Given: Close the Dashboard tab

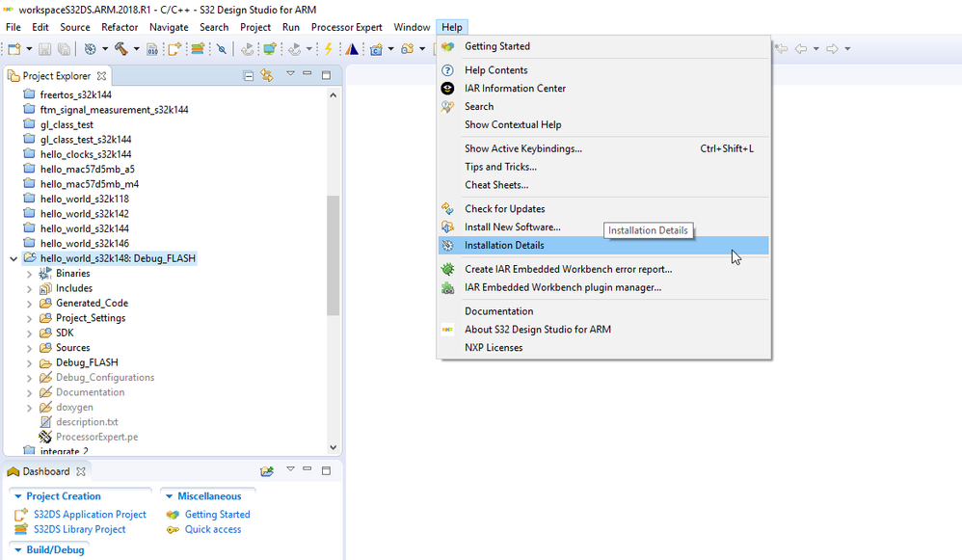Looking at the screenshot, I should pos(81,471).
